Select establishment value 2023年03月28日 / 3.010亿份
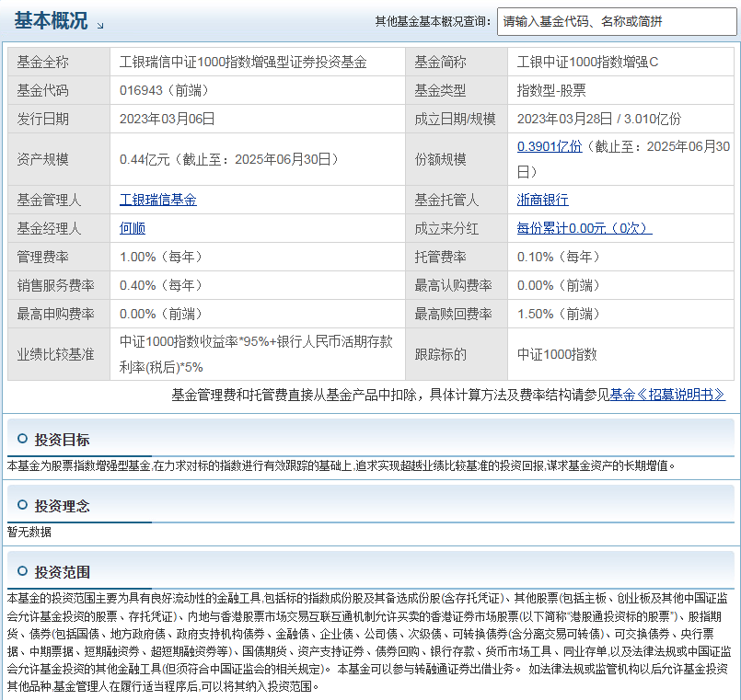The width and height of the screenshot is (741, 700). pos(599,119)
